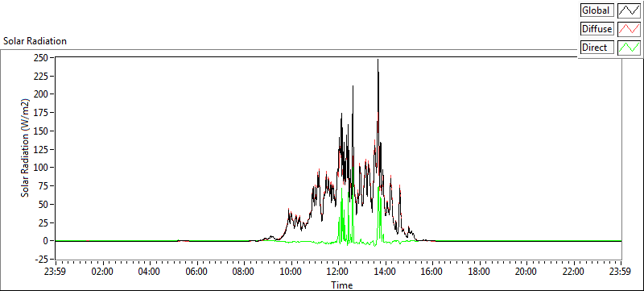644x291 pixels.
Task: Click the Solar Radiation (W/m2) axis label
Action: [26, 148]
